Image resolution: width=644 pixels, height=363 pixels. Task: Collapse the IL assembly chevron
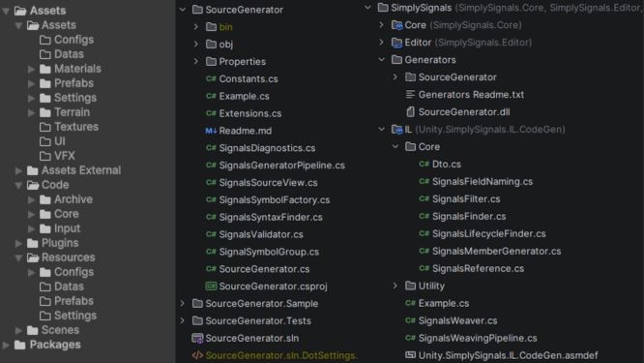click(382, 130)
